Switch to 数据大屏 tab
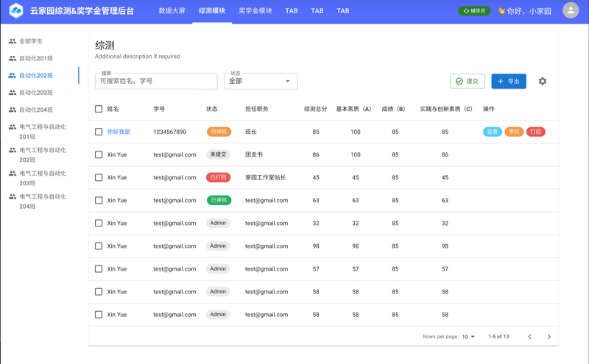Viewport: 589px width, 364px height. tap(172, 11)
